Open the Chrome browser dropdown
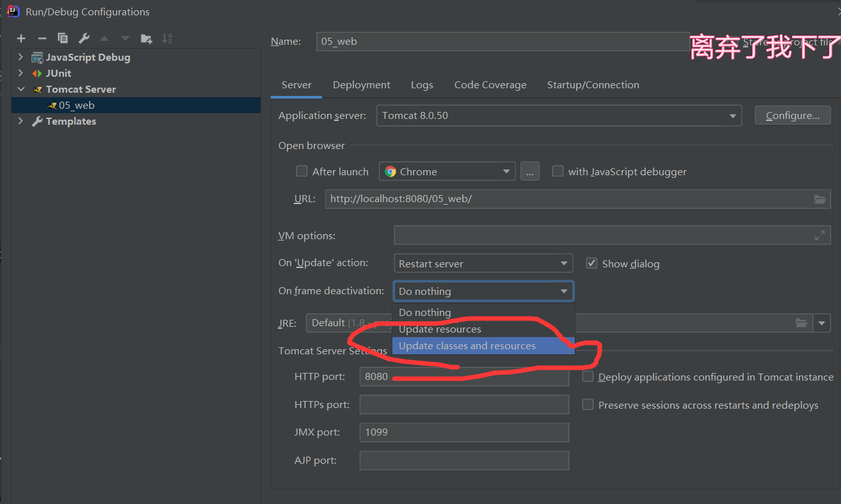Image resolution: width=841 pixels, height=504 pixels. point(447,171)
